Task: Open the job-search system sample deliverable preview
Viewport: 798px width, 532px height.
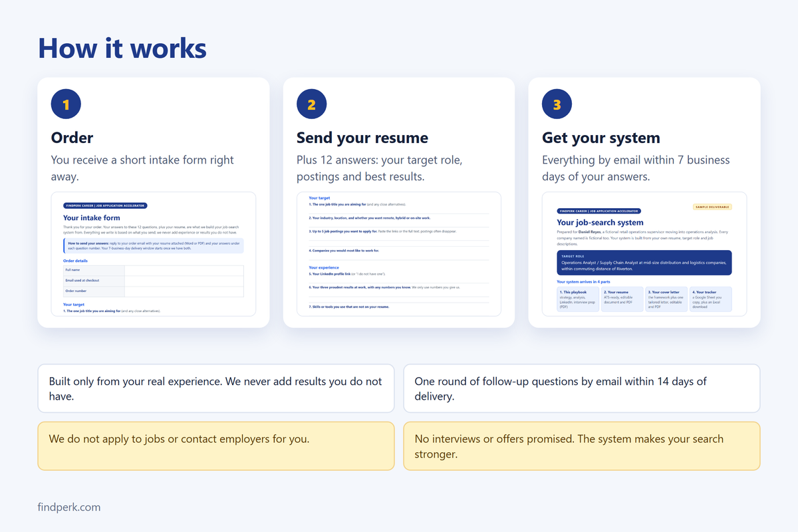Action: click(644, 254)
